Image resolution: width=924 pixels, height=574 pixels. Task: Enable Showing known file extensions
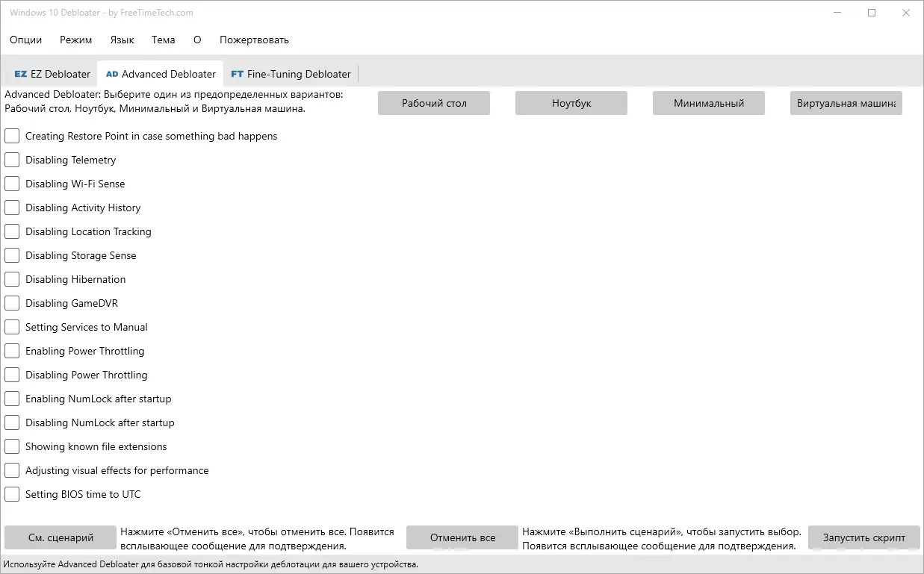(x=12, y=446)
